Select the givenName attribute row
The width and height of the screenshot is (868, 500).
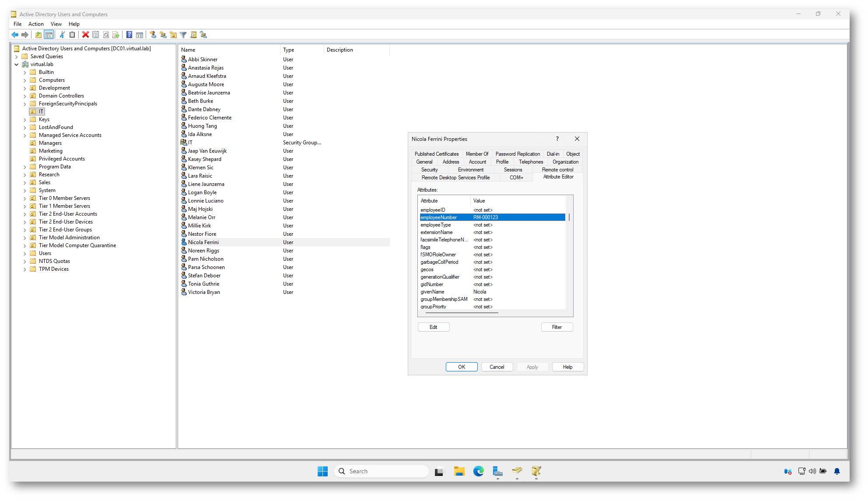492,292
